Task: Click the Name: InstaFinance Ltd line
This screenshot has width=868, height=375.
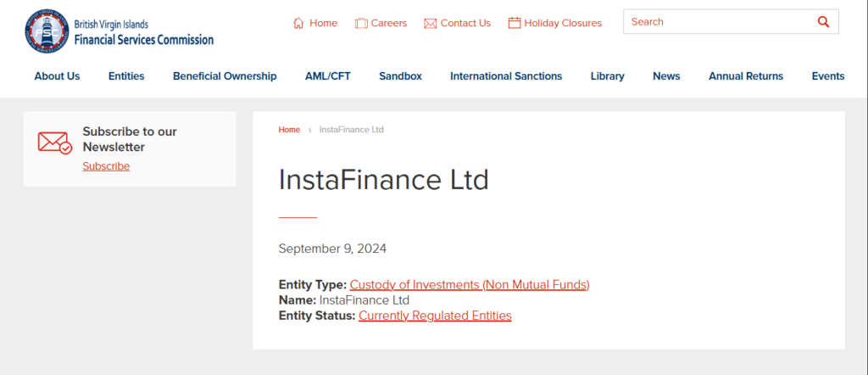Action: (344, 300)
